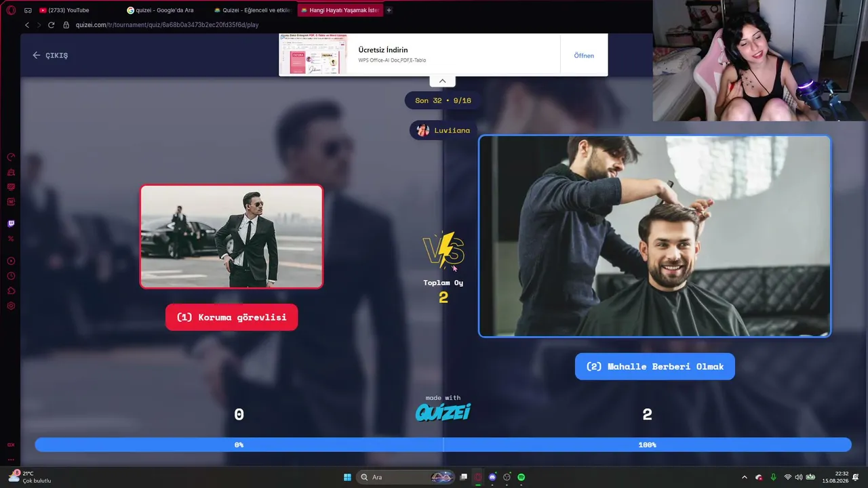
Task: Collapse the ad banner with chevron
Action: [x=442, y=81]
